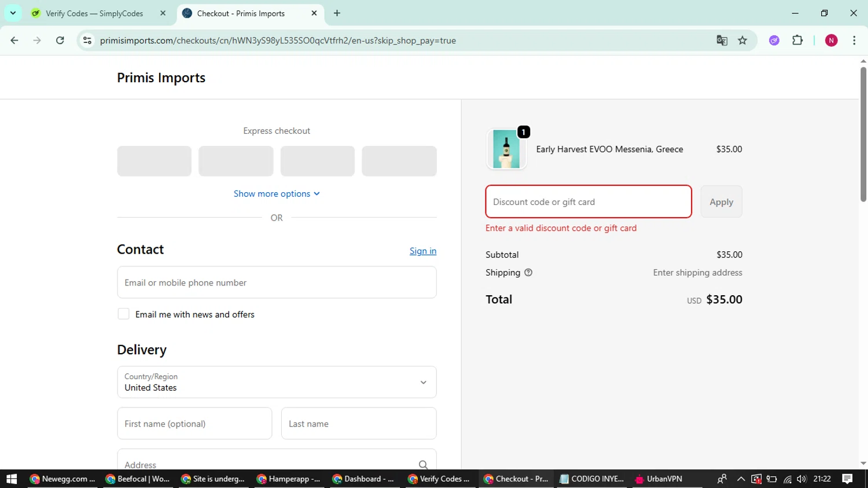Screen dimensions: 868x488
Task: Click the page vertical scrollbar
Action: [x=863, y=133]
